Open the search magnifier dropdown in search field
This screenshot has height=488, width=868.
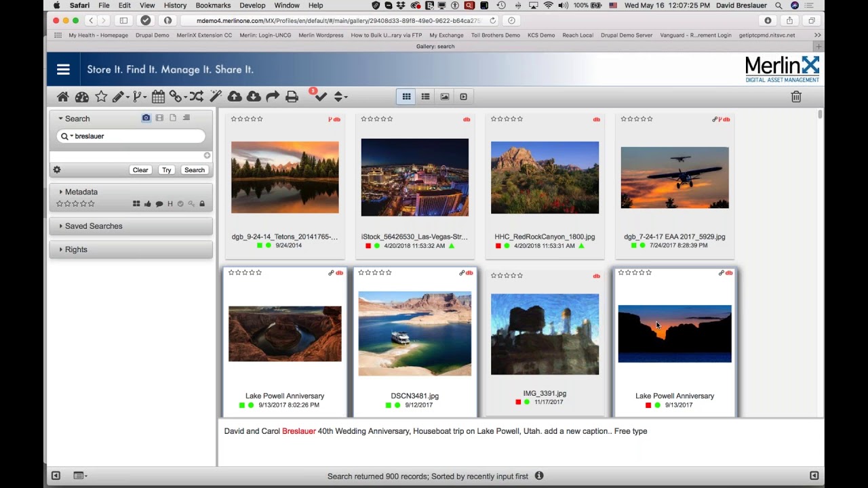66,136
